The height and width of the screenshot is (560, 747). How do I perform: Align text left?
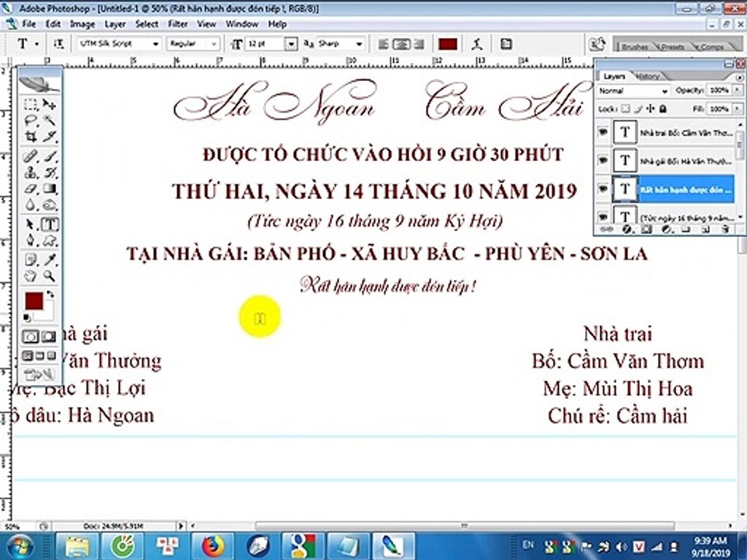[383, 44]
